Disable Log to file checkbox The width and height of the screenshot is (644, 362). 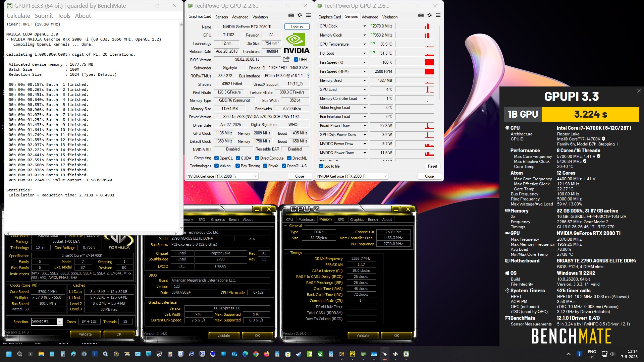[x=321, y=166]
